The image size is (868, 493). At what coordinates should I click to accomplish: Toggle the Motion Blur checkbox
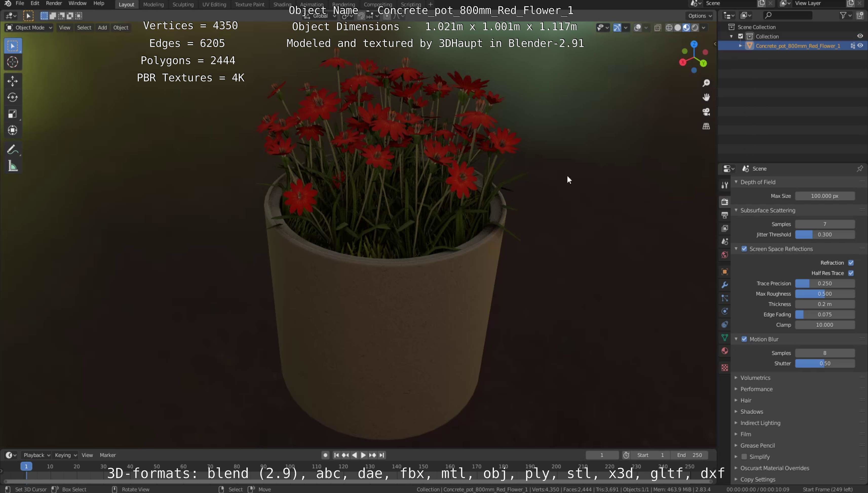pos(744,339)
